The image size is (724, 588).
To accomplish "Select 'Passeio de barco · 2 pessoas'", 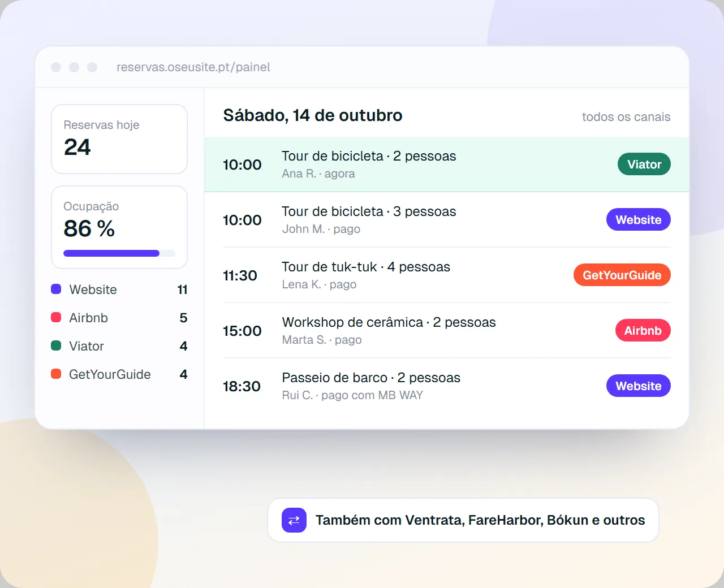I will (x=371, y=378).
